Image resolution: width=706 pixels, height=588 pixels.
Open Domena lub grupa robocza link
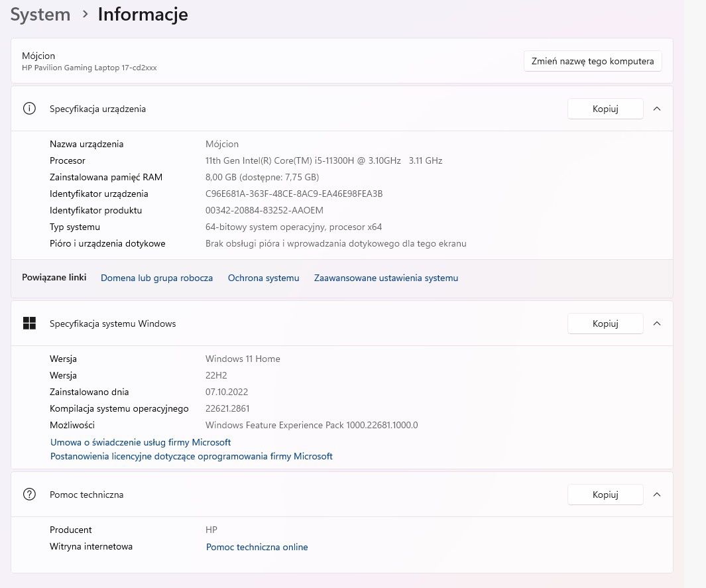(156, 278)
